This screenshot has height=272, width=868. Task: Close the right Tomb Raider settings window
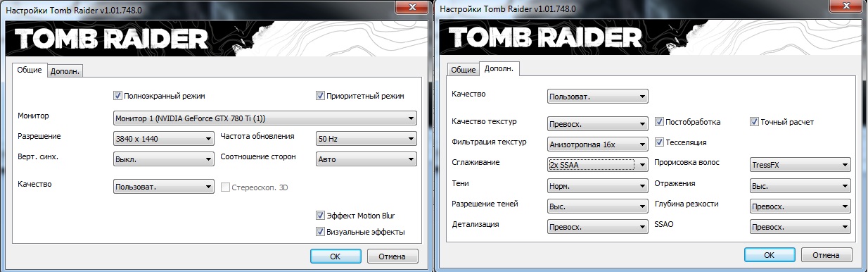point(846,6)
